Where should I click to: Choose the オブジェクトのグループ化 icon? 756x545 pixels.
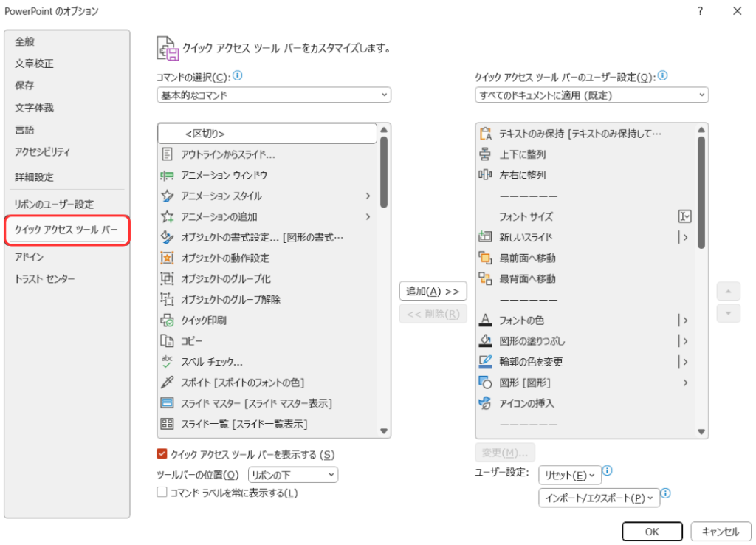[167, 278]
